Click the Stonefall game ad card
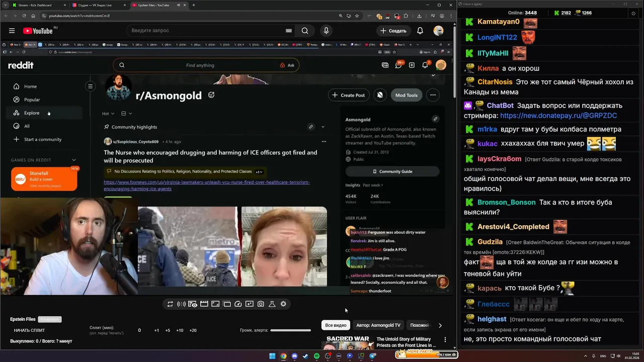 coord(44,179)
